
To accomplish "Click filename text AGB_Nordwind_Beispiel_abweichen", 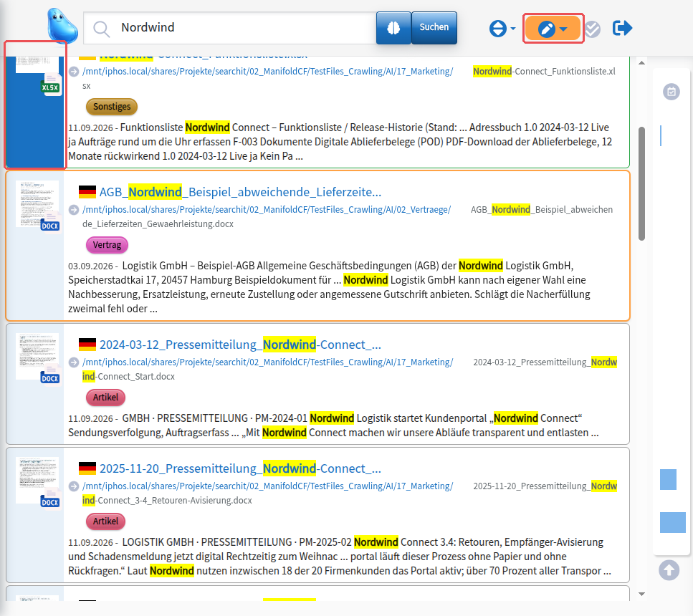I will tap(542, 209).
